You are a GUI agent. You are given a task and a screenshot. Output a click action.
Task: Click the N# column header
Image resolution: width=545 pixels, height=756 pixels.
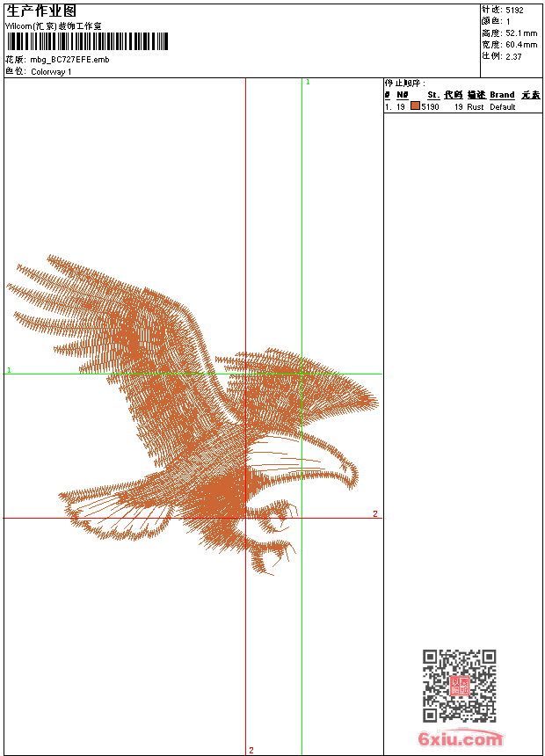(x=403, y=95)
